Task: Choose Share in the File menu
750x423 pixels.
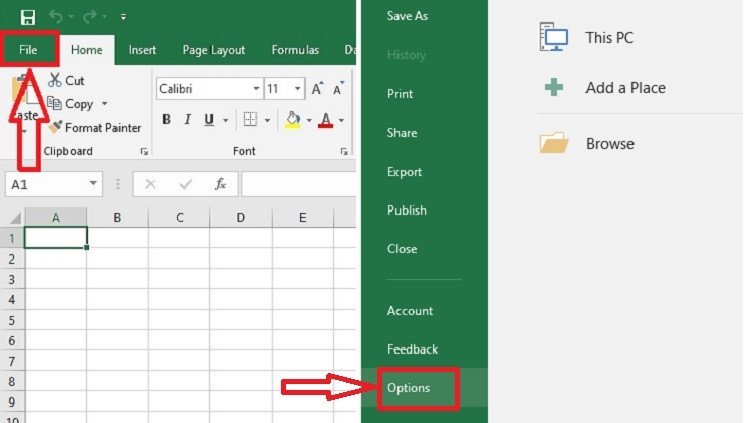Action: [402, 133]
